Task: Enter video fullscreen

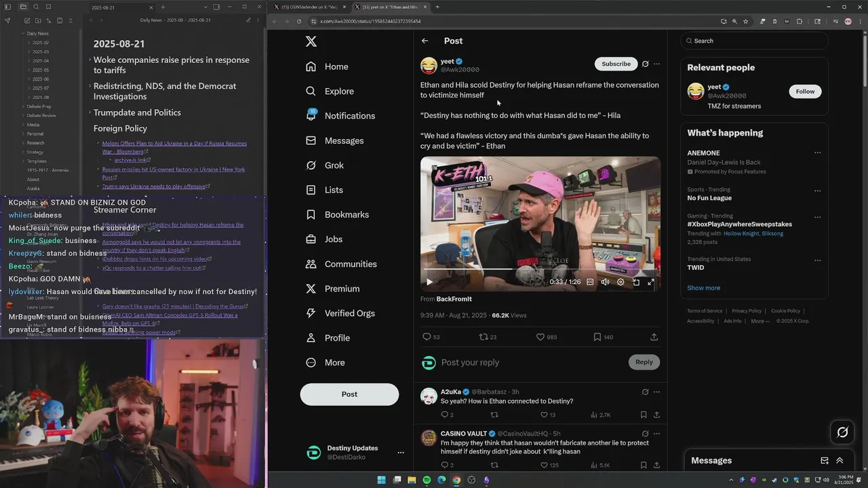Action: [651, 282]
